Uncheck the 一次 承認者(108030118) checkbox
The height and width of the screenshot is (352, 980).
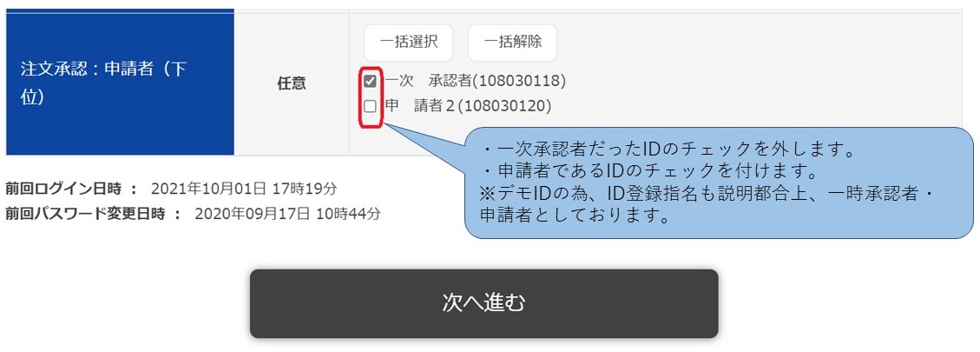click(371, 82)
